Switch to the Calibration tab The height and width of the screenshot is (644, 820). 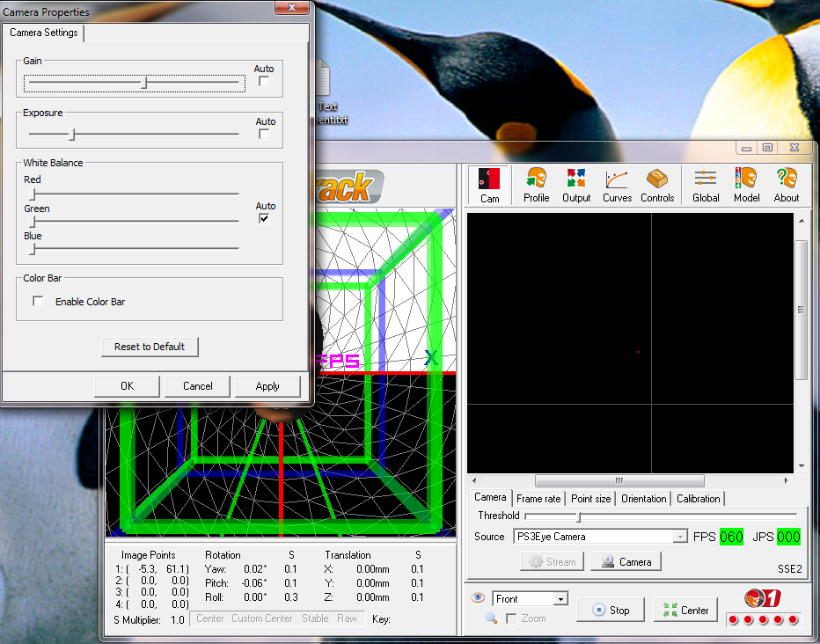(699, 499)
